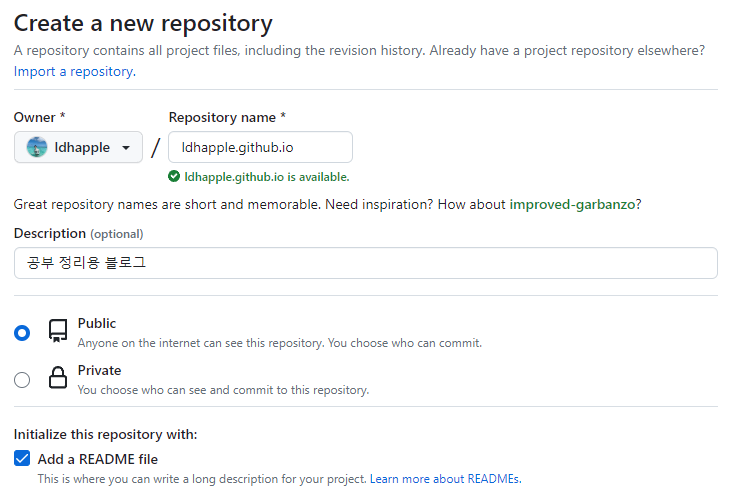This screenshot has height=496, width=754.
Task: Click the green availability checkmark icon
Action: coord(174,177)
